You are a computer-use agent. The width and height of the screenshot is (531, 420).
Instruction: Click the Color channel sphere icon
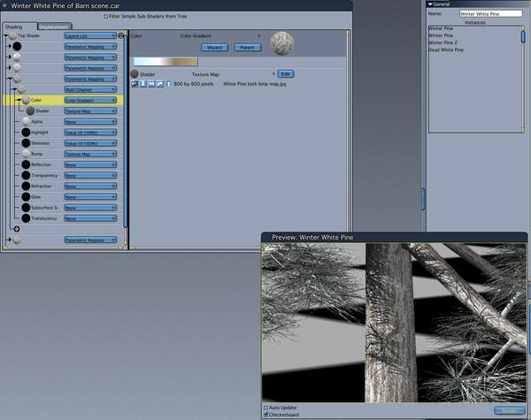tap(26, 100)
